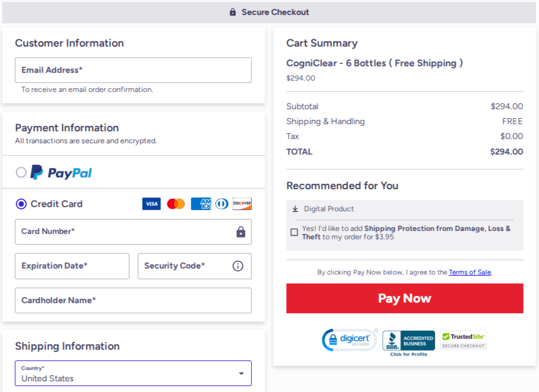
Task: Click the DigiCert Secured seal
Action: [349, 339]
